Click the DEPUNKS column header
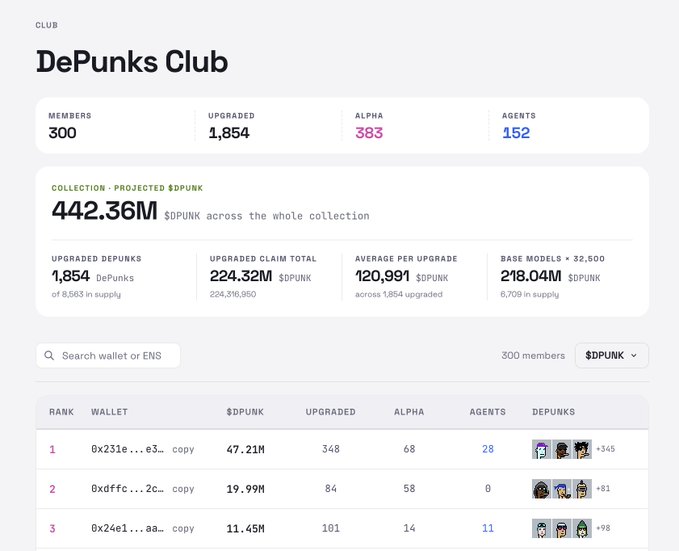The width and height of the screenshot is (679, 551). pos(553,412)
